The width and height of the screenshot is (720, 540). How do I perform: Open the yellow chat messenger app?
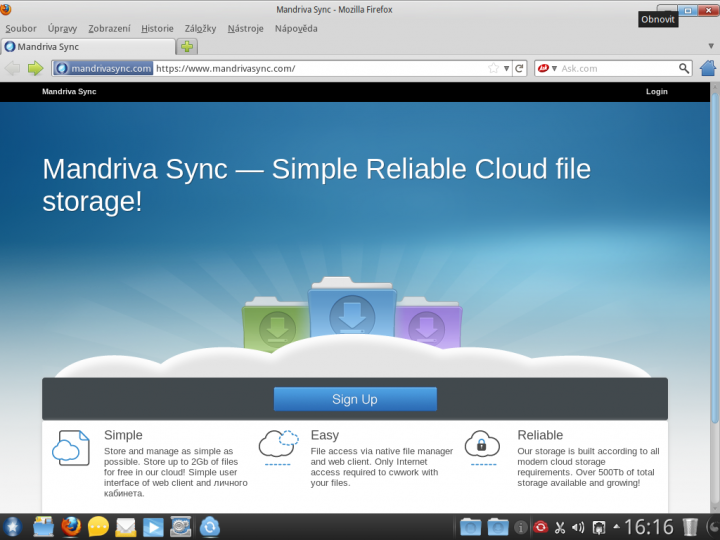point(98,527)
